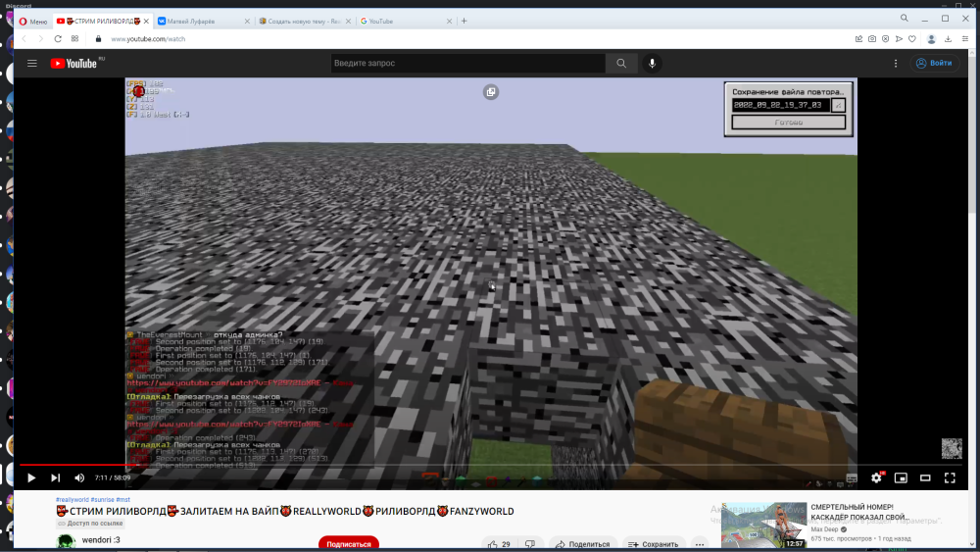Click the Подписаться subscribe button
980x552 pixels.
[348, 544]
